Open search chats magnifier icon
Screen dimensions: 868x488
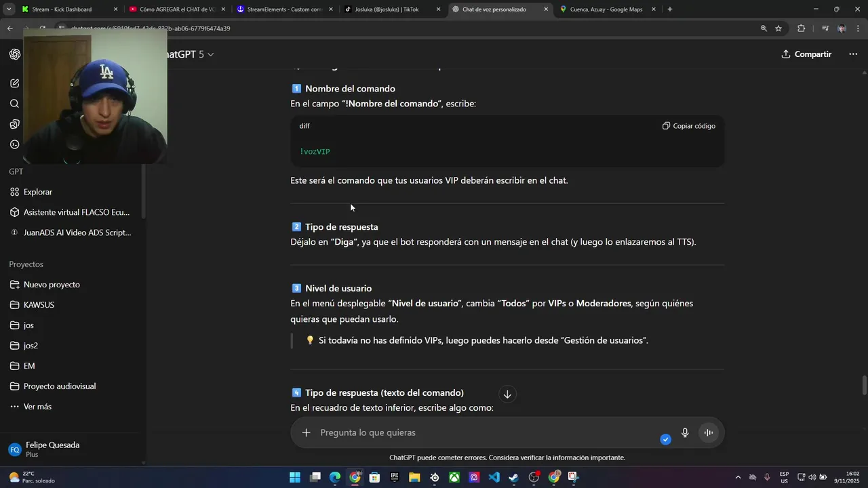pyautogui.click(x=15, y=104)
